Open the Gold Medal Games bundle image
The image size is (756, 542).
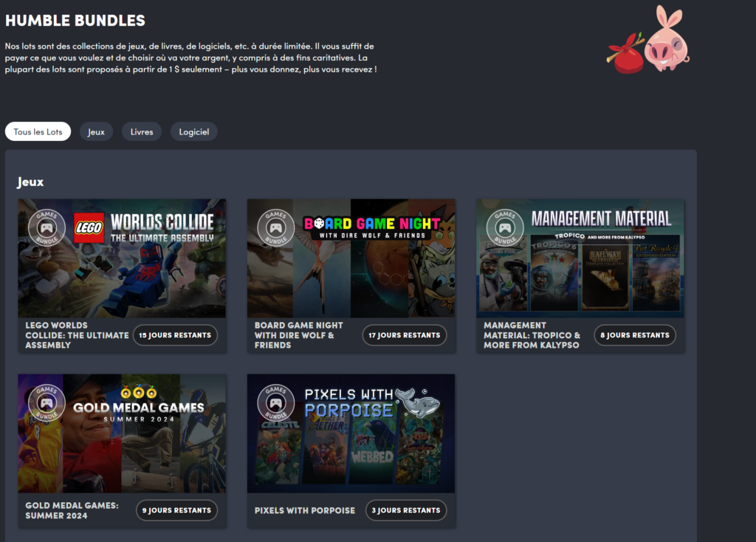(x=122, y=433)
